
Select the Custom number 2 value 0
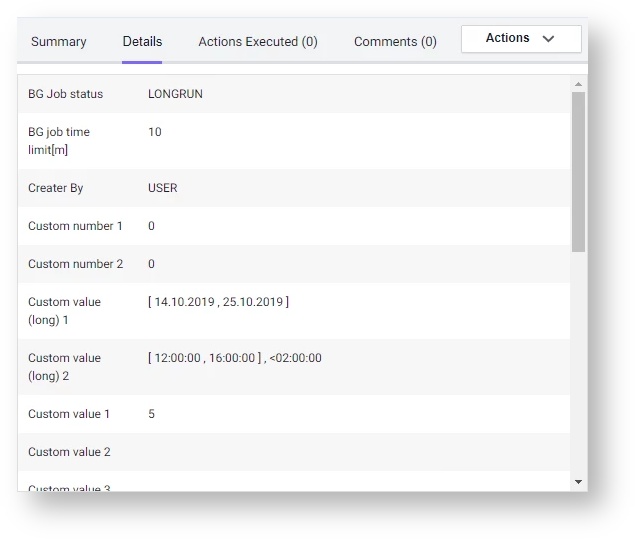pyautogui.click(x=151, y=264)
